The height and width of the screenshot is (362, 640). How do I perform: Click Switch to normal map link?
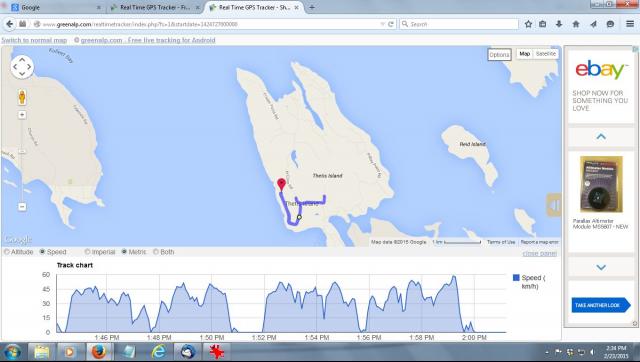[34, 40]
